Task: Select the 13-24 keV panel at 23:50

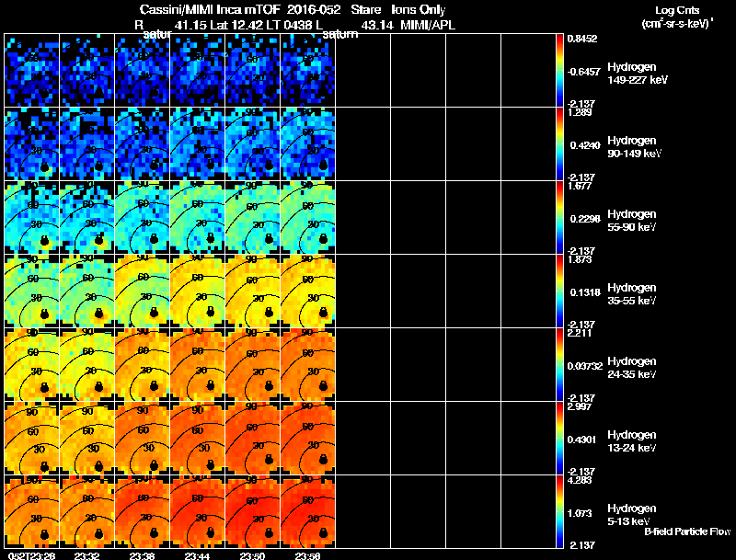Action: (253, 439)
